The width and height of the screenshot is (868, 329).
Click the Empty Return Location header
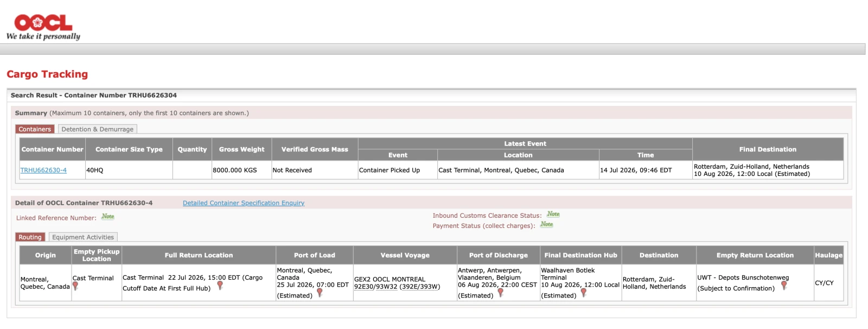pyautogui.click(x=755, y=255)
